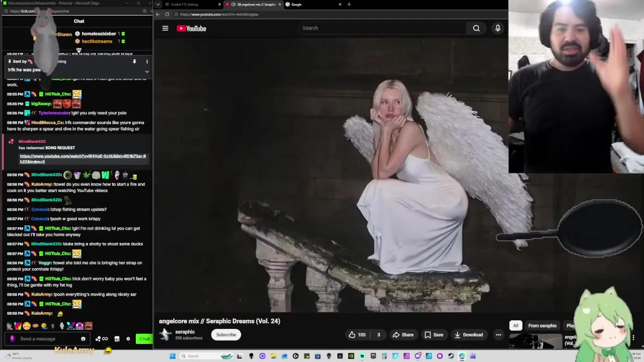Click the hectikstreams leaderboard entry
The width and height of the screenshot is (644, 362).
click(100, 41)
